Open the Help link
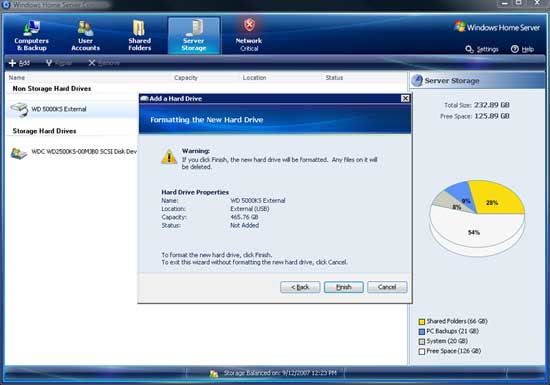The image size is (550, 385). point(522,49)
